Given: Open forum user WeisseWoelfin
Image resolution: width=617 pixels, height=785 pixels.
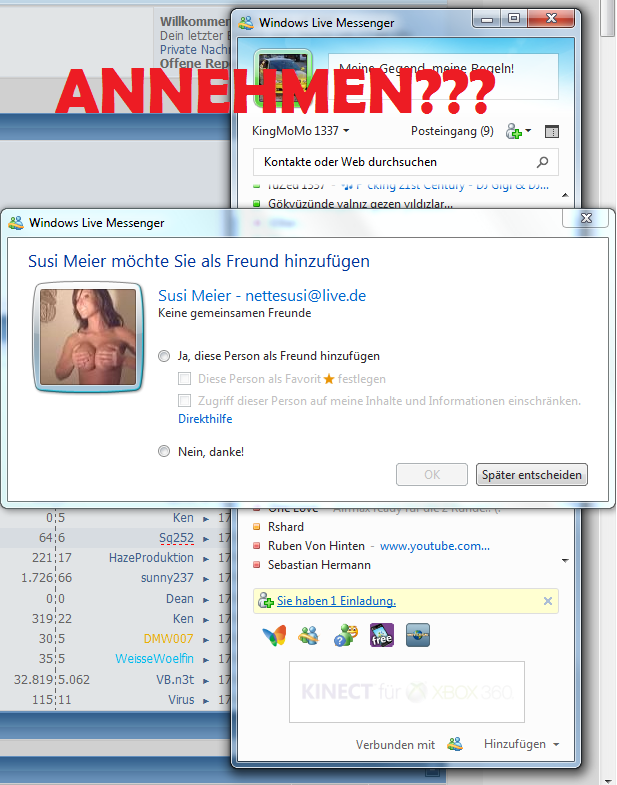Looking at the screenshot, I should point(154,659).
